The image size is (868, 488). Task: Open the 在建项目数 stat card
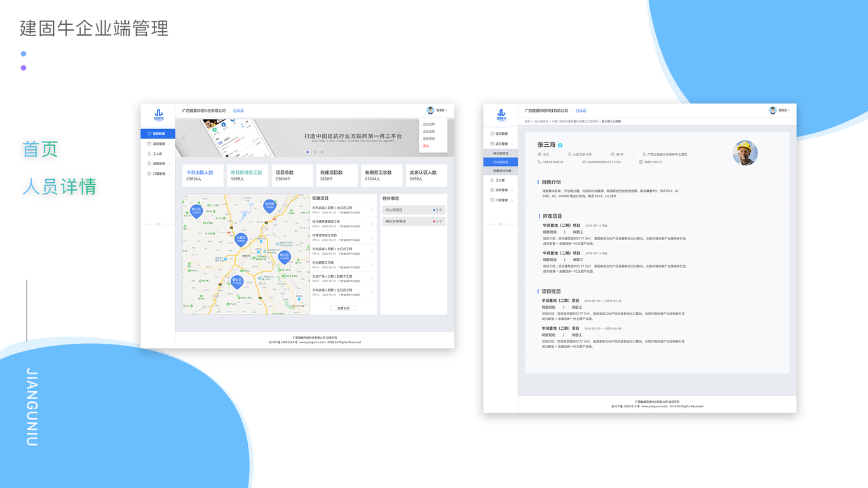[337, 175]
